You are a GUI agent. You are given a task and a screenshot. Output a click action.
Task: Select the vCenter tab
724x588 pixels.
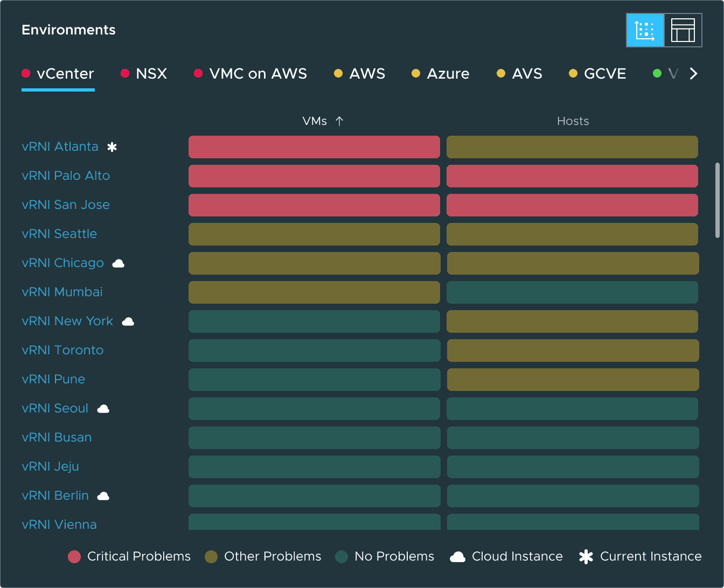click(58, 74)
